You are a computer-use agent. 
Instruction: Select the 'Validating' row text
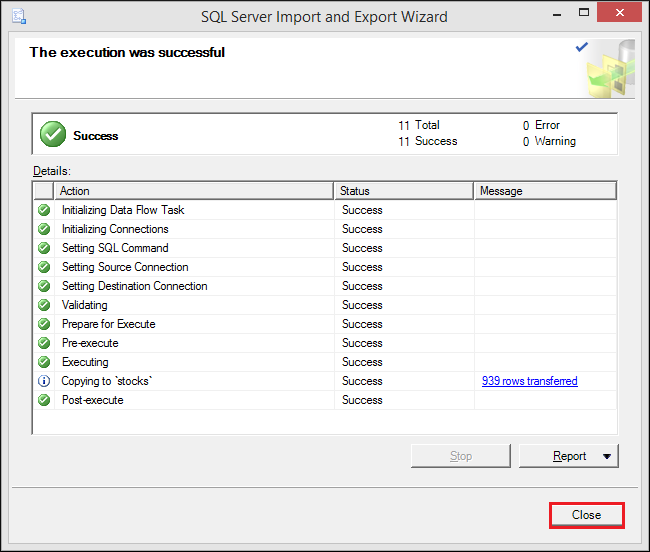pos(85,305)
